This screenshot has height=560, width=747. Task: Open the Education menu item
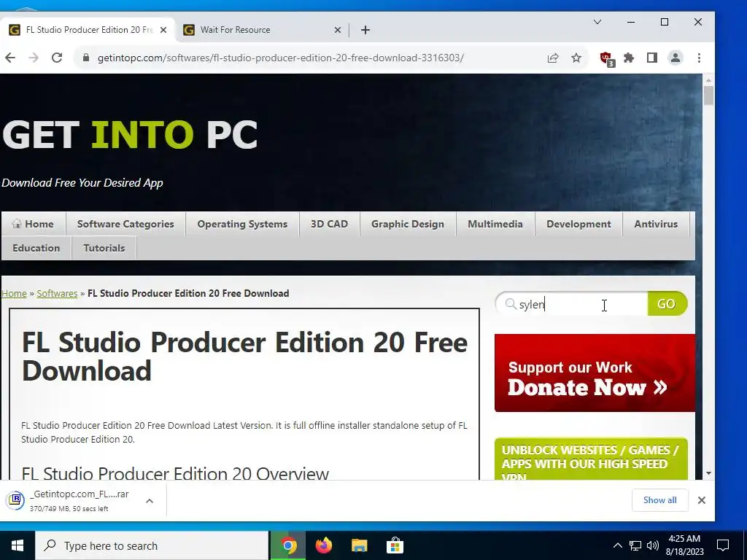coord(36,248)
